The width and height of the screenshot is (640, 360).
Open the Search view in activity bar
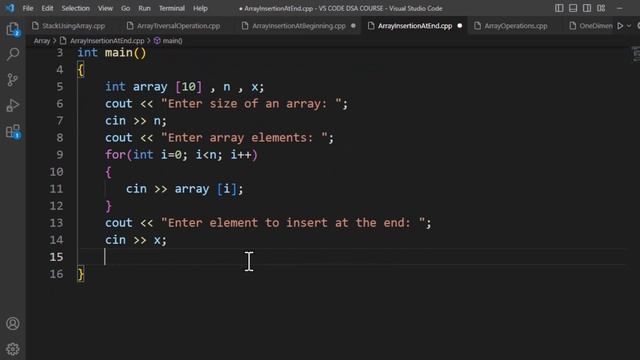pos(13,54)
